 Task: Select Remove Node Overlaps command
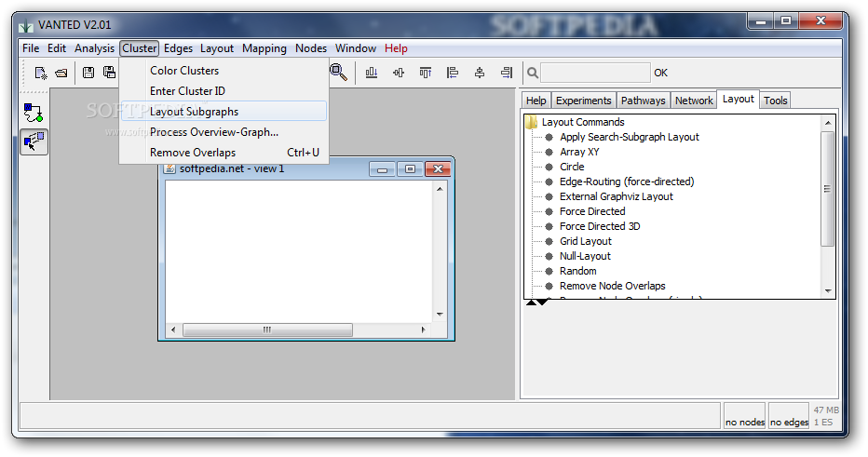pos(612,287)
